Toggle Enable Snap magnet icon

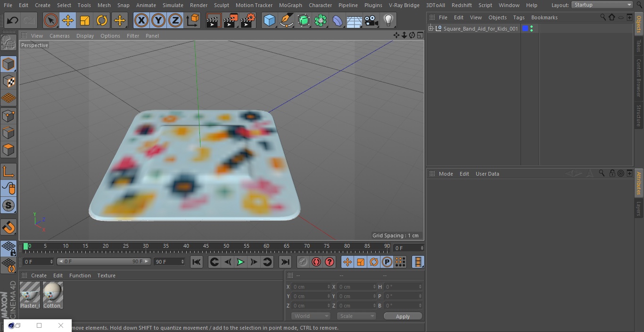coord(8,227)
